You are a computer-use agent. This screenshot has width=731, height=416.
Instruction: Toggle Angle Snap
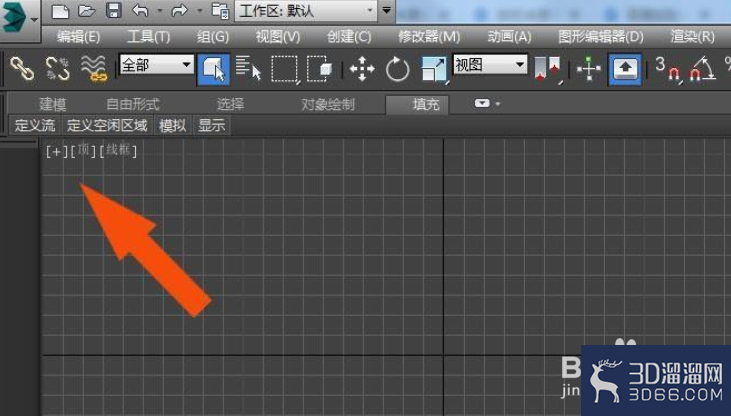click(x=703, y=69)
